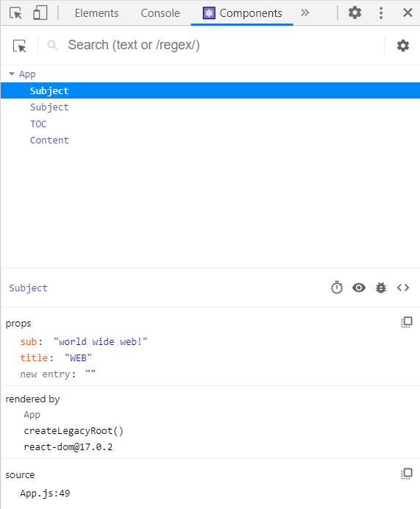Click the component search field
Image resolution: width=420 pixels, height=509 pixels.
tap(224, 45)
